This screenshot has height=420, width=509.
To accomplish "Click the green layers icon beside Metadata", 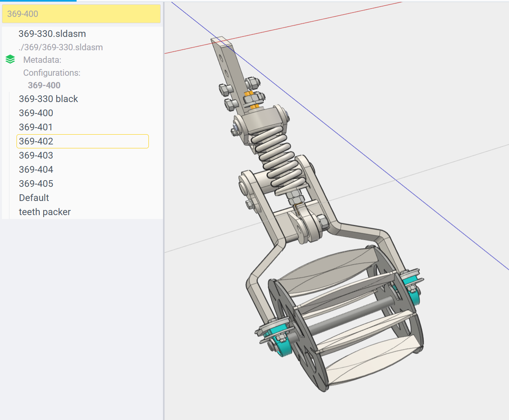I will point(10,60).
